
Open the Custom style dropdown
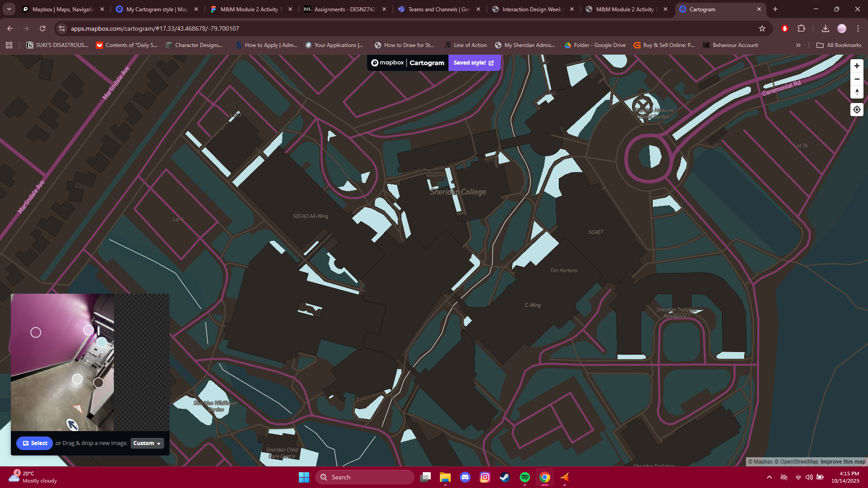point(147,443)
